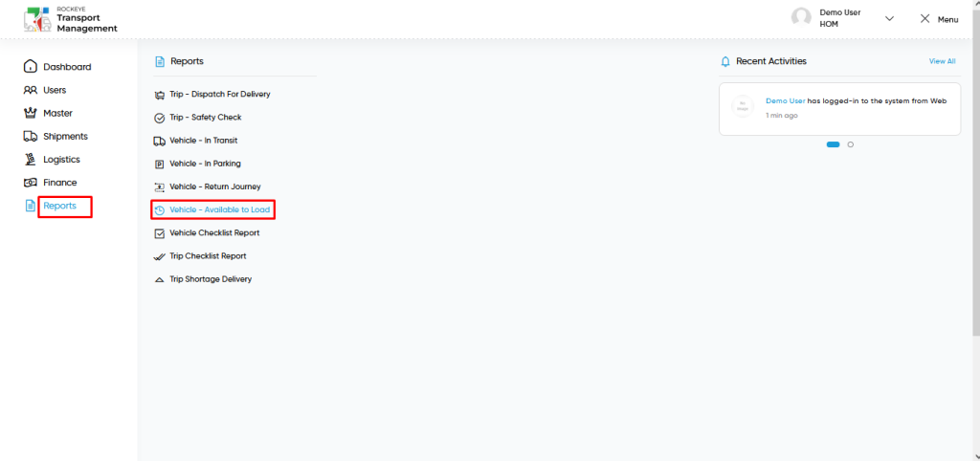Open Trip - Dispatch For Delivery report

click(x=220, y=95)
